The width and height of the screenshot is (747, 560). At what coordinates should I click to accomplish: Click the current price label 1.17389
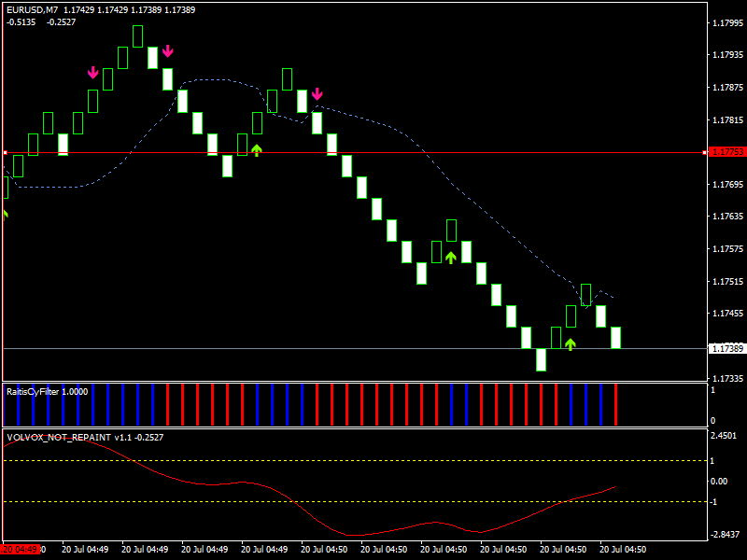point(726,348)
